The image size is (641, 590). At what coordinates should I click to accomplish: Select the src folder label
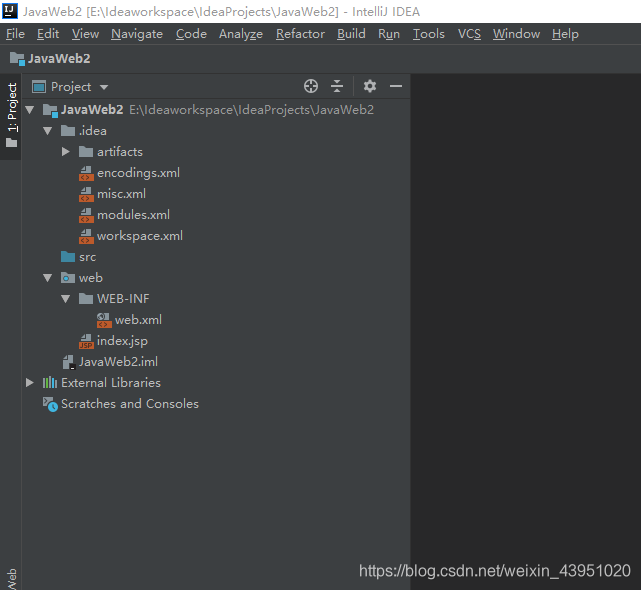tap(87, 257)
